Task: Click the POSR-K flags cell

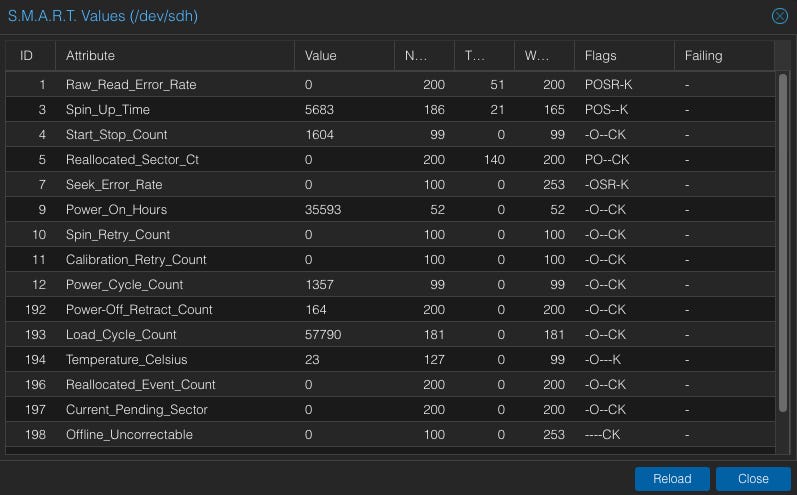Action: [608, 84]
